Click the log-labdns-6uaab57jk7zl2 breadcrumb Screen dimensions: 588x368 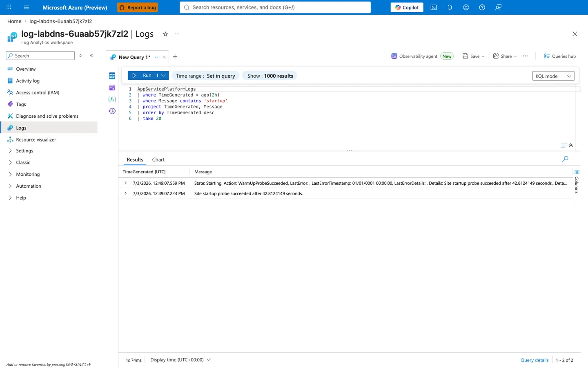pyautogui.click(x=60, y=21)
